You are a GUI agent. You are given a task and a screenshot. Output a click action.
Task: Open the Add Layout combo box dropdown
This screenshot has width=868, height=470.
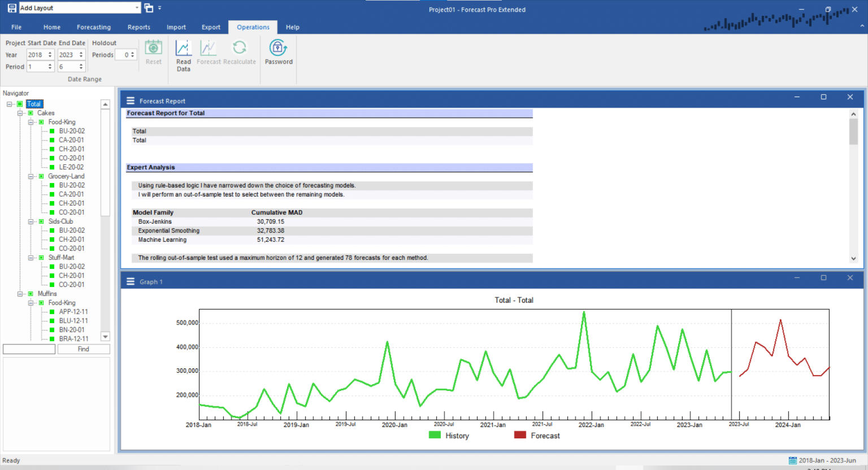point(137,8)
